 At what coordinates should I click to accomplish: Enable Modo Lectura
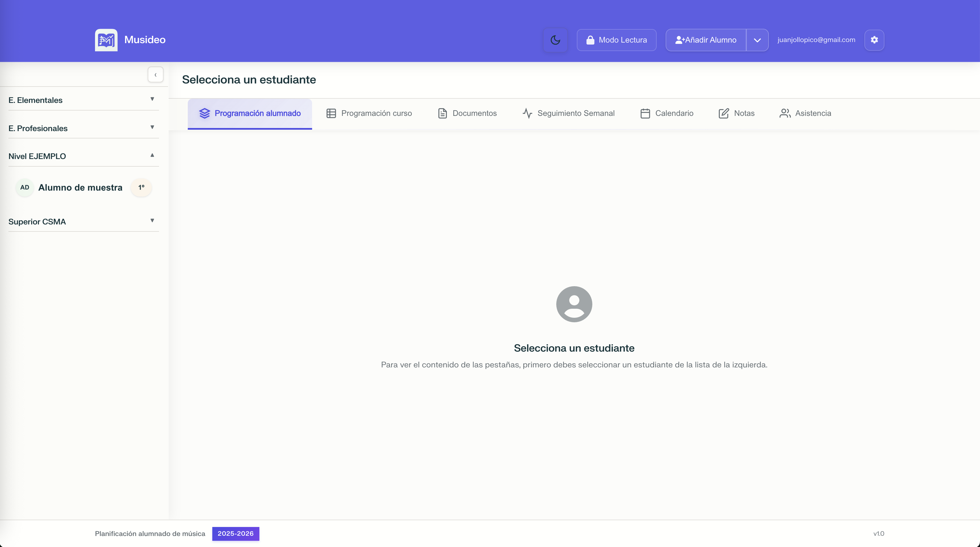[616, 39]
